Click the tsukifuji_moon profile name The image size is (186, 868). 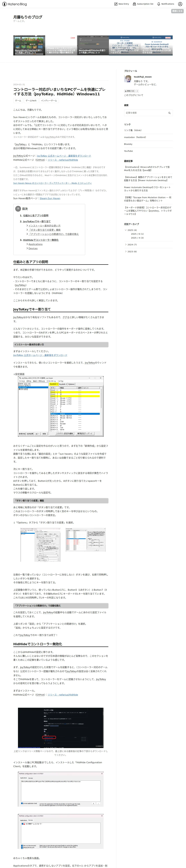[143, 77]
